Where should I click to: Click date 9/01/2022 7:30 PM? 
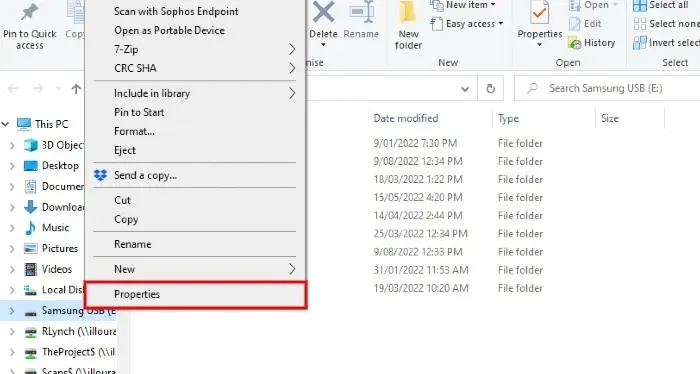pos(415,143)
